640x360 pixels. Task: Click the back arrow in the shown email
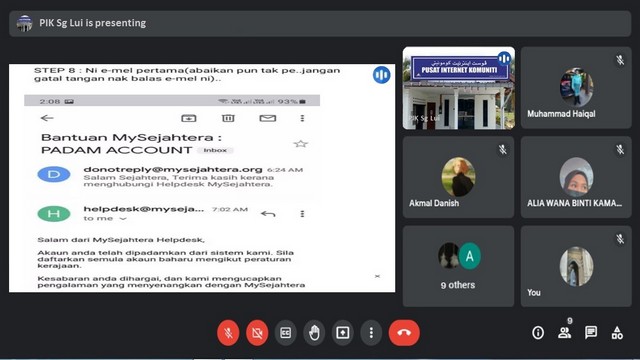click(47, 118)
